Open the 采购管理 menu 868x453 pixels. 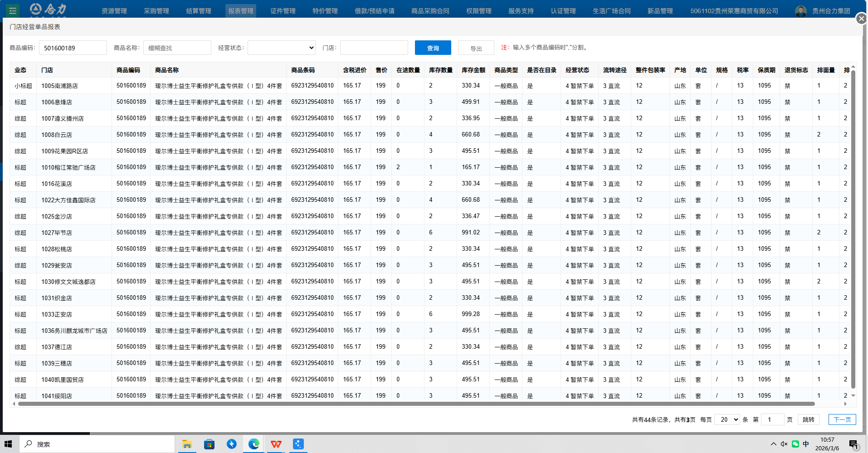[x=156, y=11]
